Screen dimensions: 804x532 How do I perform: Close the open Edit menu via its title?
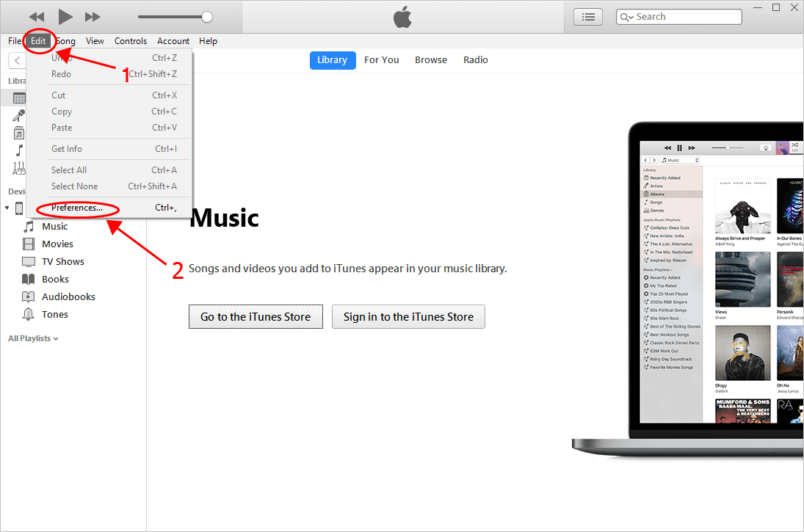tap(38, 41)
